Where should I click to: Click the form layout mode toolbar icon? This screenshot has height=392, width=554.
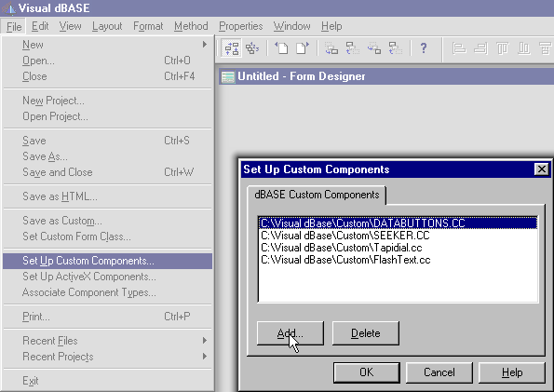click(232, 48)
